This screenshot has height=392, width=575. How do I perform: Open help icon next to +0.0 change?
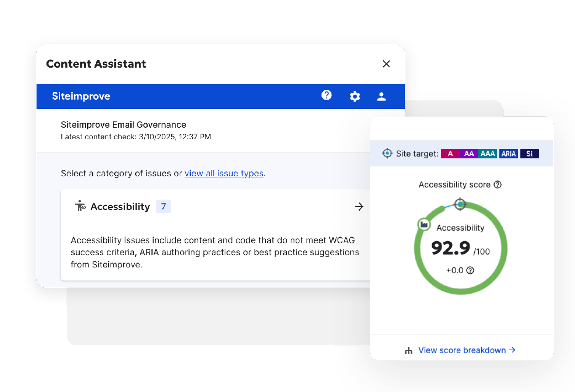pyautogui.click(x=470, y=270)
